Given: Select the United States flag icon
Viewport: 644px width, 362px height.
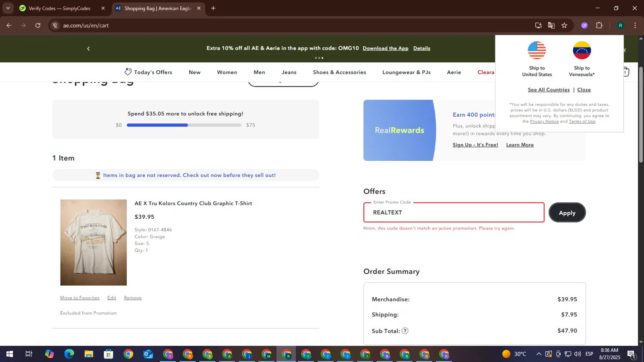Looking at the screenshot, I should tap(537, 51).
